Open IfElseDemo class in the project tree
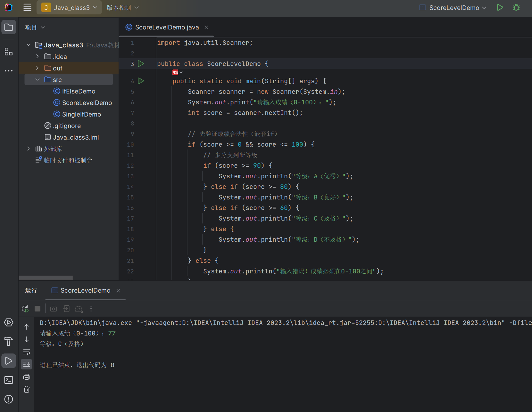Image resolution: width=532 pixels, height=412 pixels. click(x=79, y=91)
